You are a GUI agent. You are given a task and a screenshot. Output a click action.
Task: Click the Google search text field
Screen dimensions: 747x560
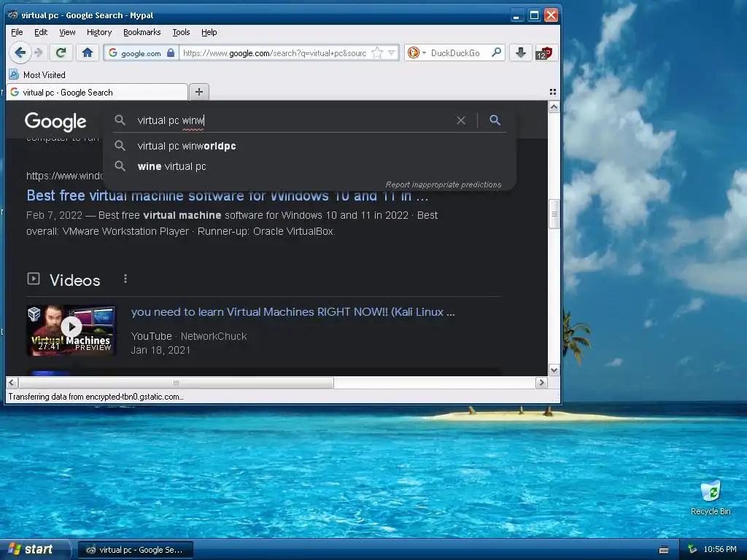click(x=290, y=120)
